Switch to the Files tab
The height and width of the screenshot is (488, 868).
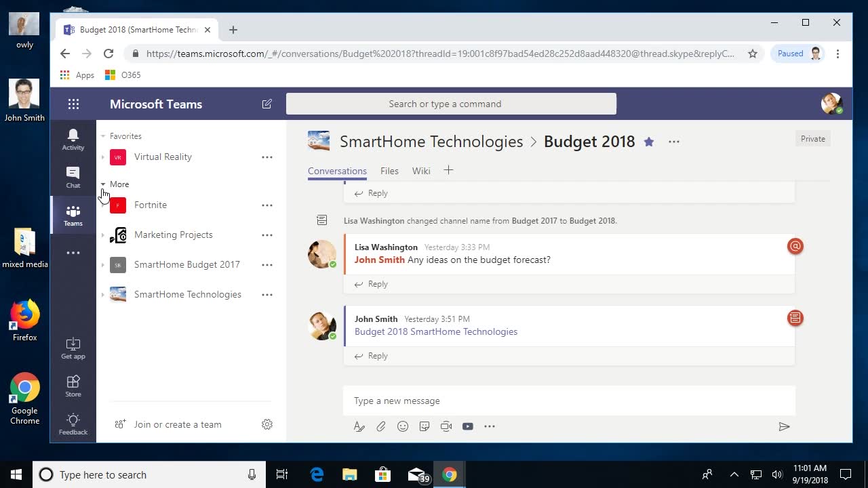pyautogui.click(x=389, y=171)
